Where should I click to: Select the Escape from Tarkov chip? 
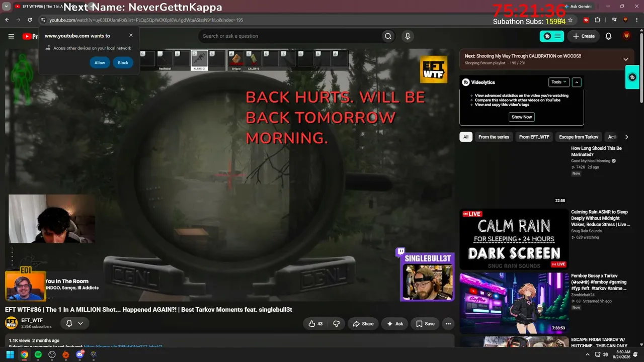click(579, 137)
